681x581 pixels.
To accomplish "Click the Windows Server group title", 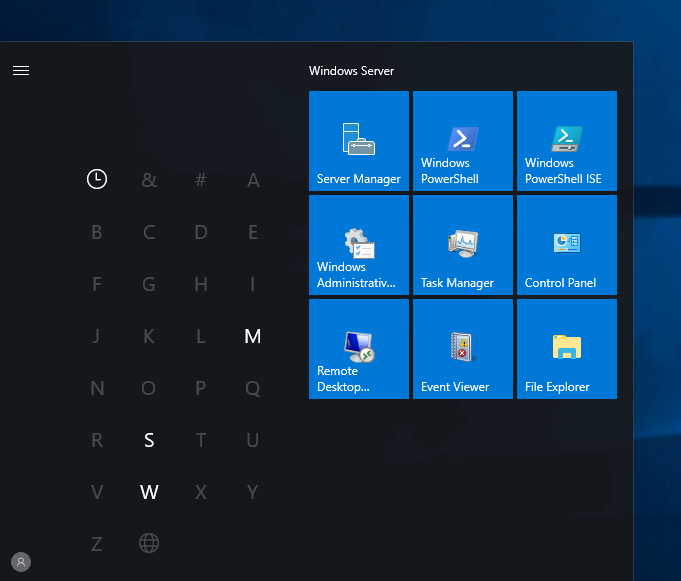I will click(351, 71).
